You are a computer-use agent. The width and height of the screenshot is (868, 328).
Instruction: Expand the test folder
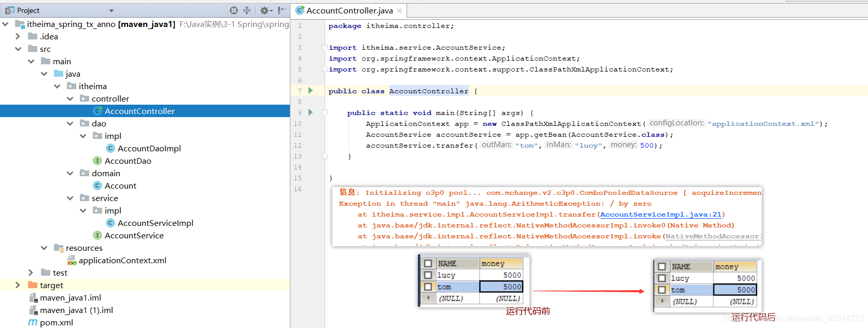click(x=31, y=273)
